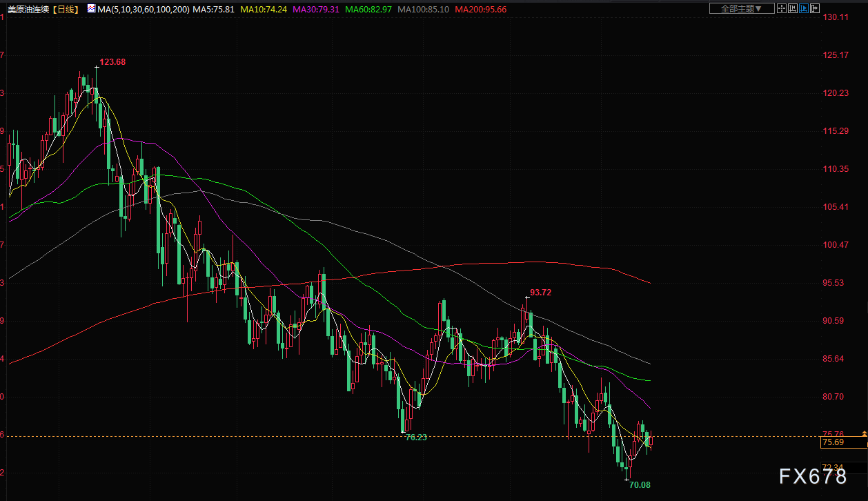868x501 pixels.
Task: Click the crosshair cursor icon
Action: coord(782,8)
